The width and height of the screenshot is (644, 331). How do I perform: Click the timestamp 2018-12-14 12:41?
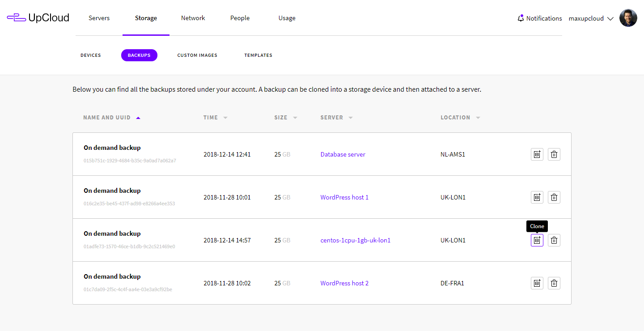click(227, 154)
